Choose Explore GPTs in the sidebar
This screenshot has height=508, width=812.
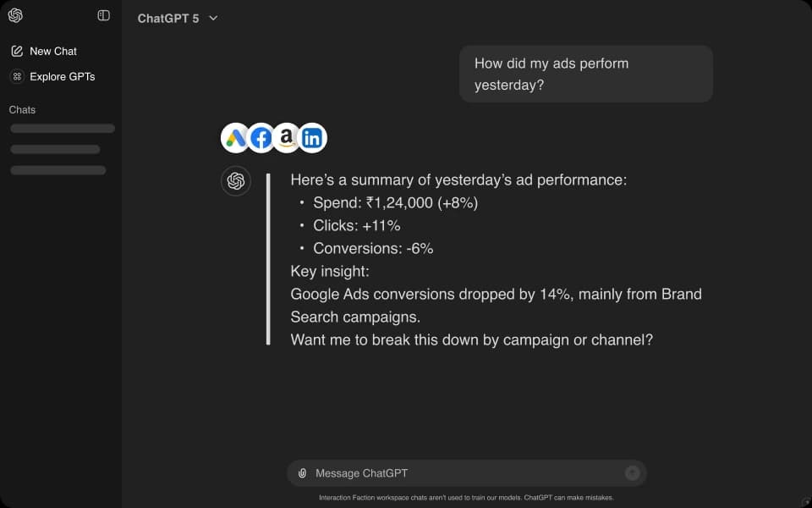click(x=59, y=76)
